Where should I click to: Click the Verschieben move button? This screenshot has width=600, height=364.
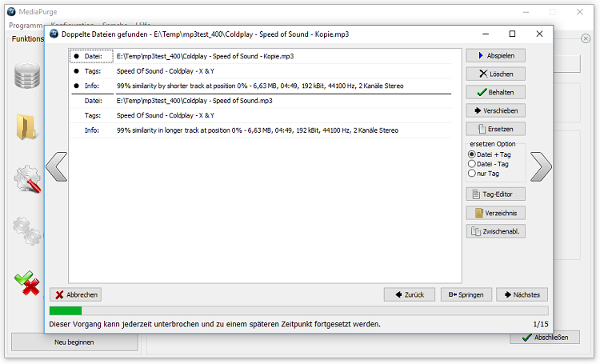495,110
